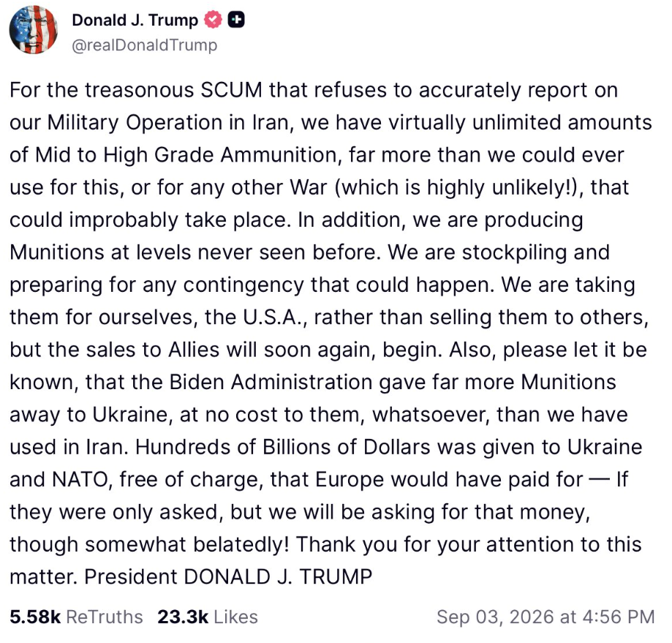View the 5.58k ReTruths count
This screenshot has width=672, height=643.
click(35, 617)
